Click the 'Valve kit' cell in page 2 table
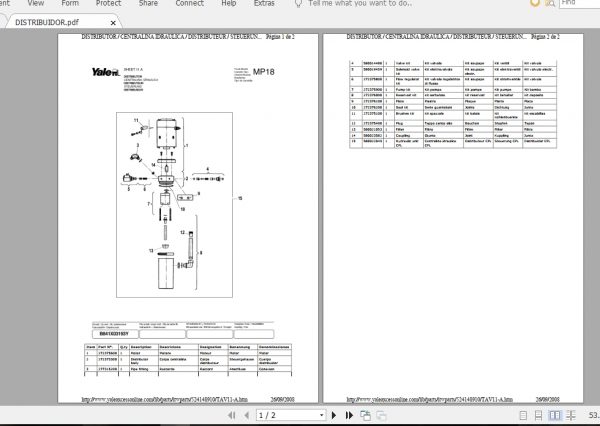 [x=409, y=63]
